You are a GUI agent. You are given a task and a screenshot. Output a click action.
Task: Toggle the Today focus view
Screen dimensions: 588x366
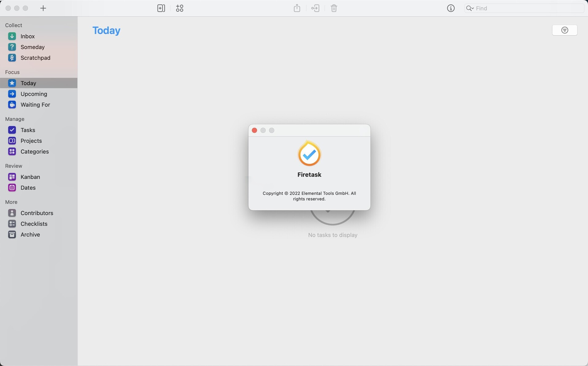[x=28, y=83]
